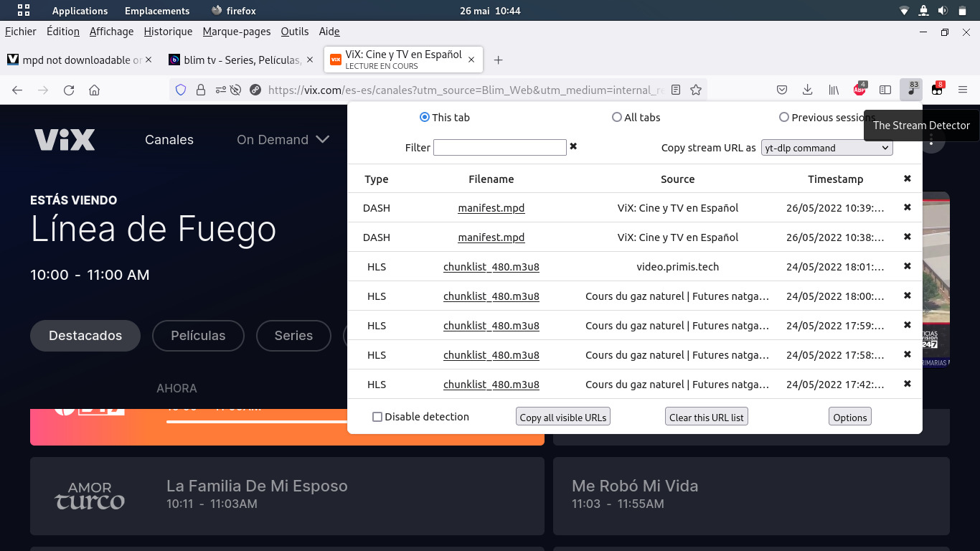This screenshot has width=980, height=551.
Task: Open the clock showing 26 mai 10:44
Action: click(x=490, y=11)
